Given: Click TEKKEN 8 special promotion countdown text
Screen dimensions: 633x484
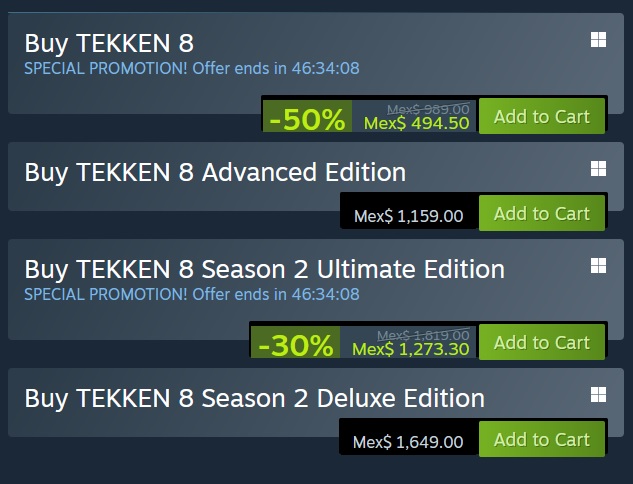Looking at the screenshot, I should pos(192,68).
